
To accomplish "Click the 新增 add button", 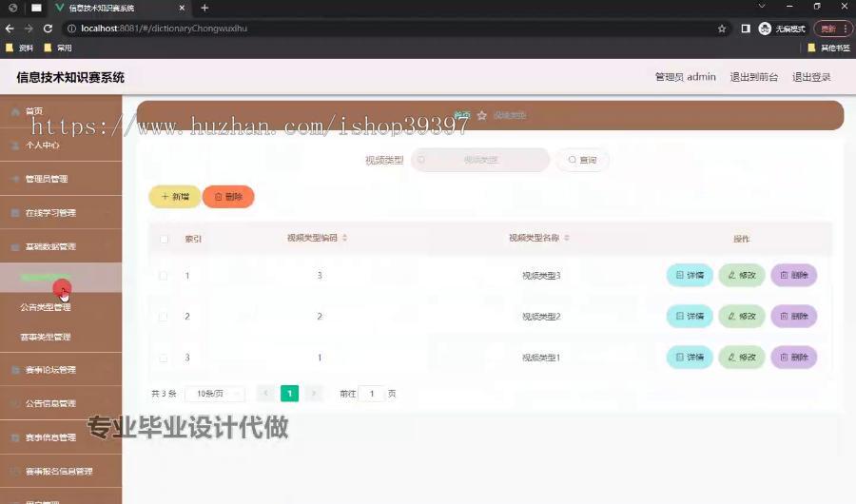I will click(175, 197).
